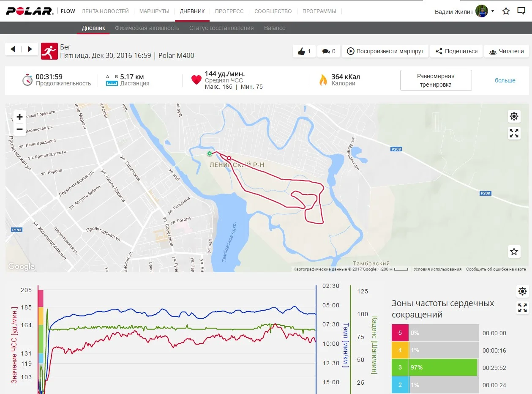This screenshot has width=532, height=394.
Task: Click Каденс cadence axis label
Action: 374,345
